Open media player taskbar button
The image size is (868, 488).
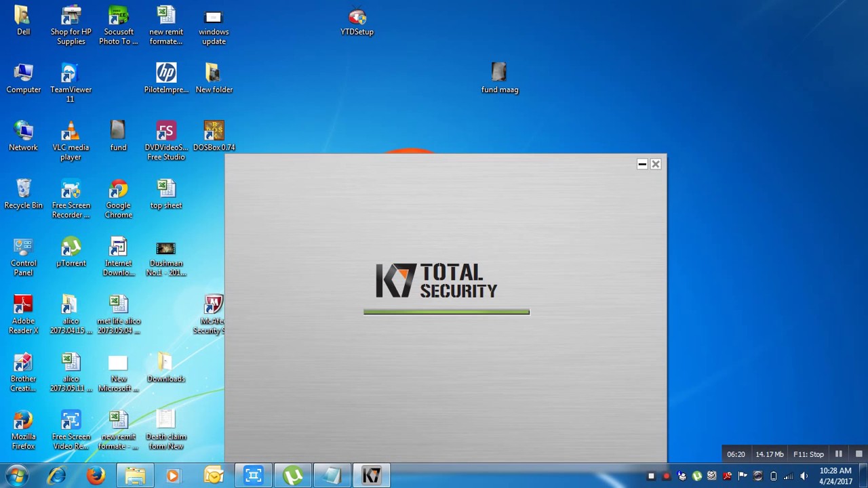173,476
